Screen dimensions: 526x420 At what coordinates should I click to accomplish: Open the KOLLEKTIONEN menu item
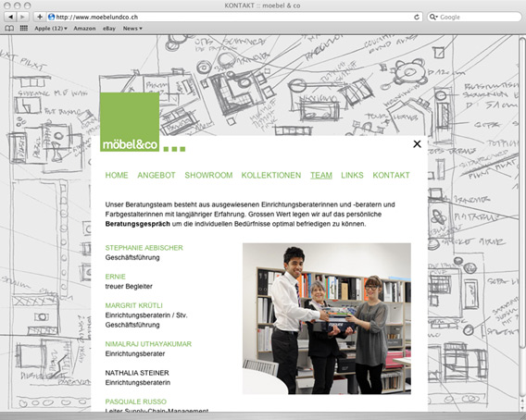click(271, 175)
